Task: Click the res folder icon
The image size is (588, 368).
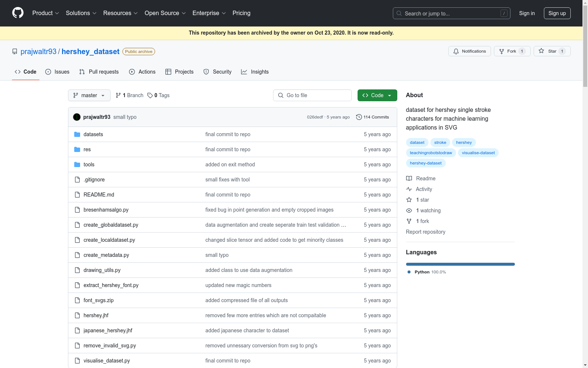Action: (77, 149)
